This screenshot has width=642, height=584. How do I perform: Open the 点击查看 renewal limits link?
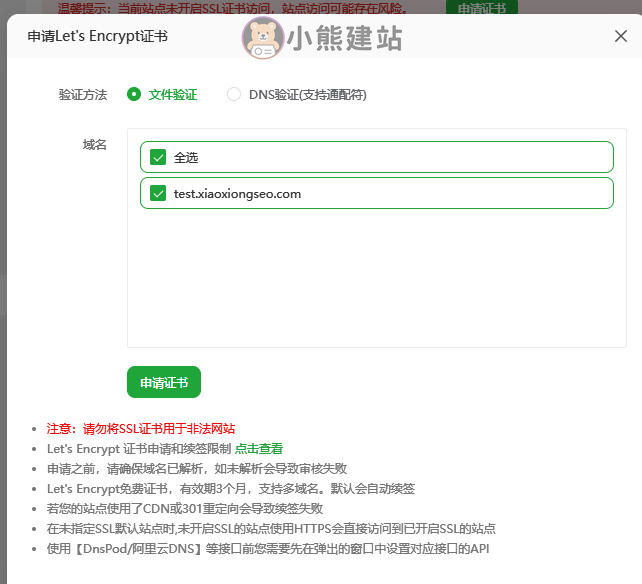point(259,449)
